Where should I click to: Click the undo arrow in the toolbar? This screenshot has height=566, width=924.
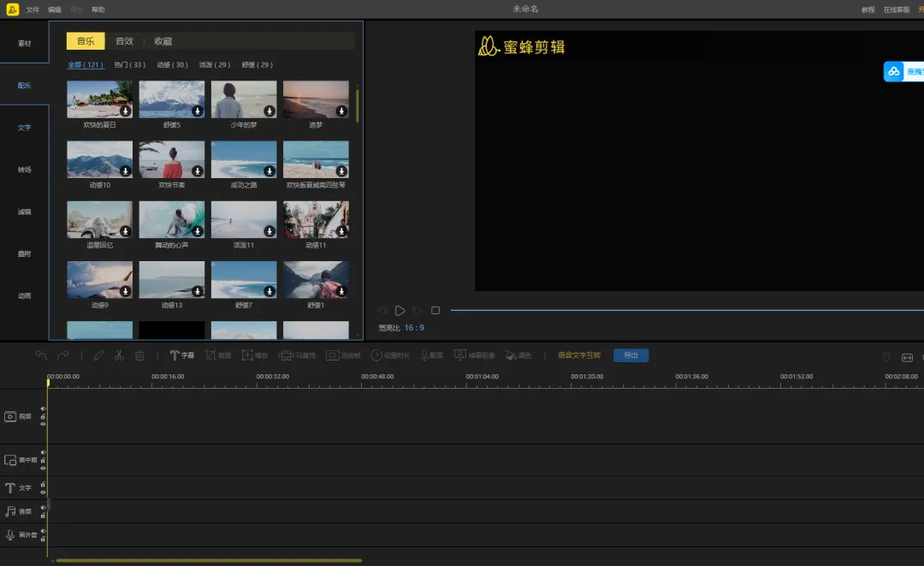41,355
